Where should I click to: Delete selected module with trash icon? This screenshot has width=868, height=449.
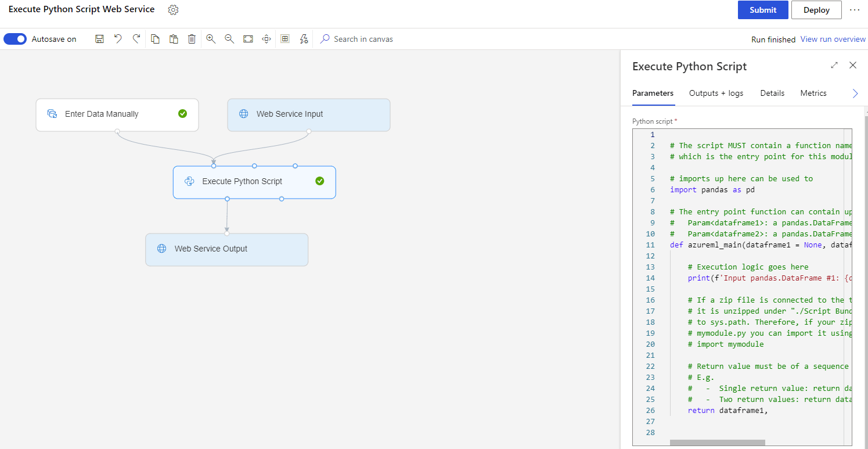(192, 39)
